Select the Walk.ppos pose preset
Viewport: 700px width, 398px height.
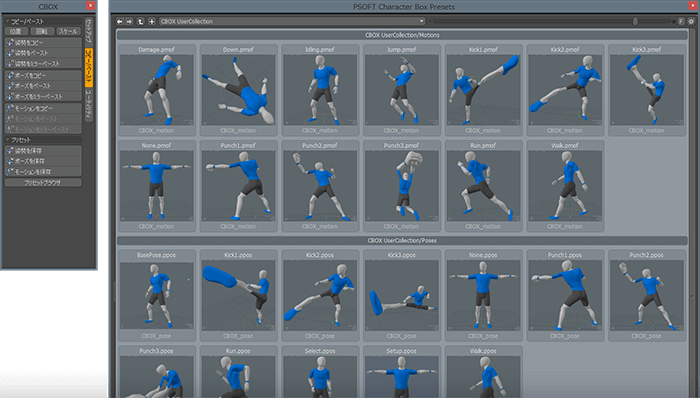(483, 372)
